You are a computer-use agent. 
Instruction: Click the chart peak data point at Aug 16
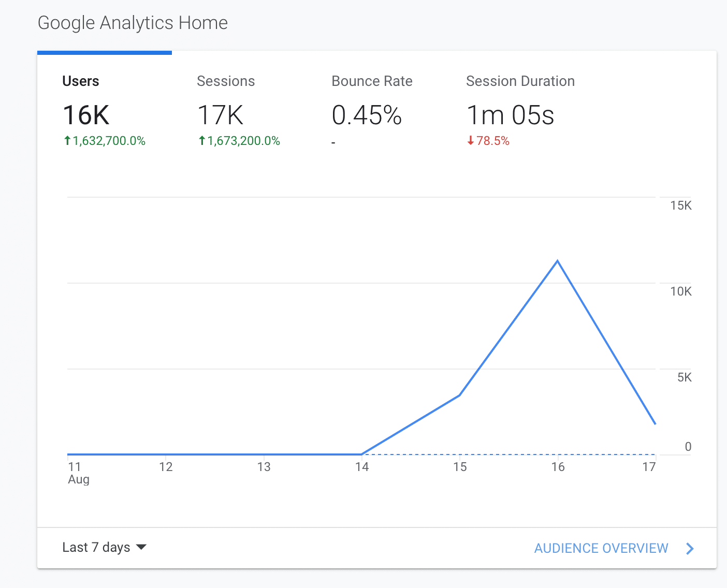click(557, 261)
